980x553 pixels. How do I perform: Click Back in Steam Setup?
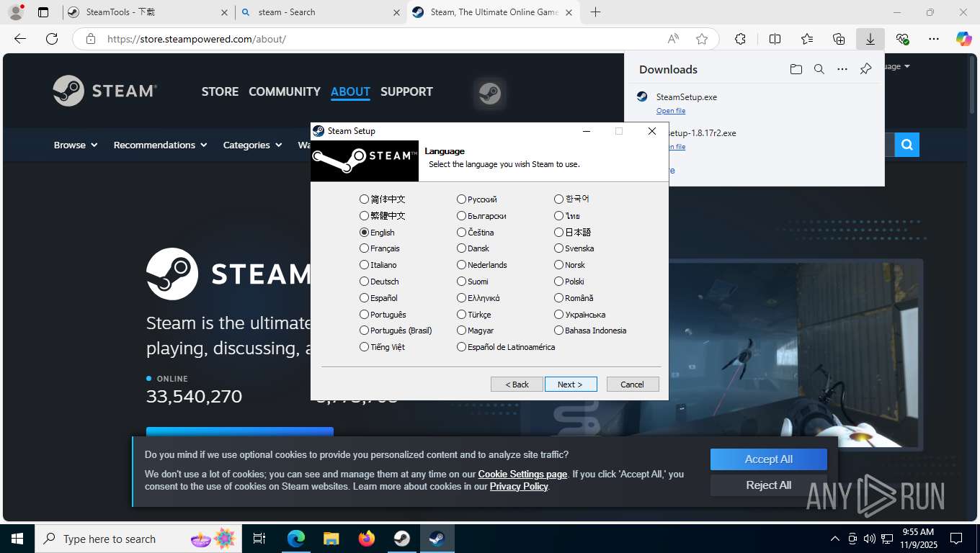(517, 385)
